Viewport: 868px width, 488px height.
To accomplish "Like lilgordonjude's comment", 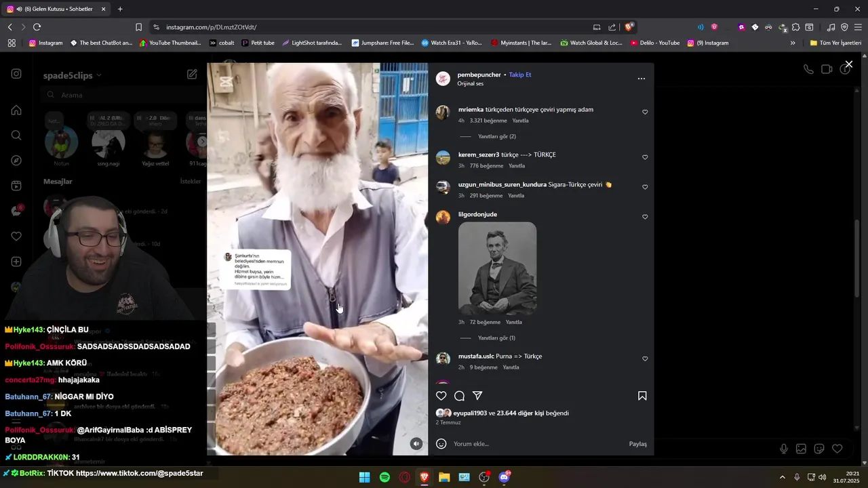I will [x=645, y=217].
